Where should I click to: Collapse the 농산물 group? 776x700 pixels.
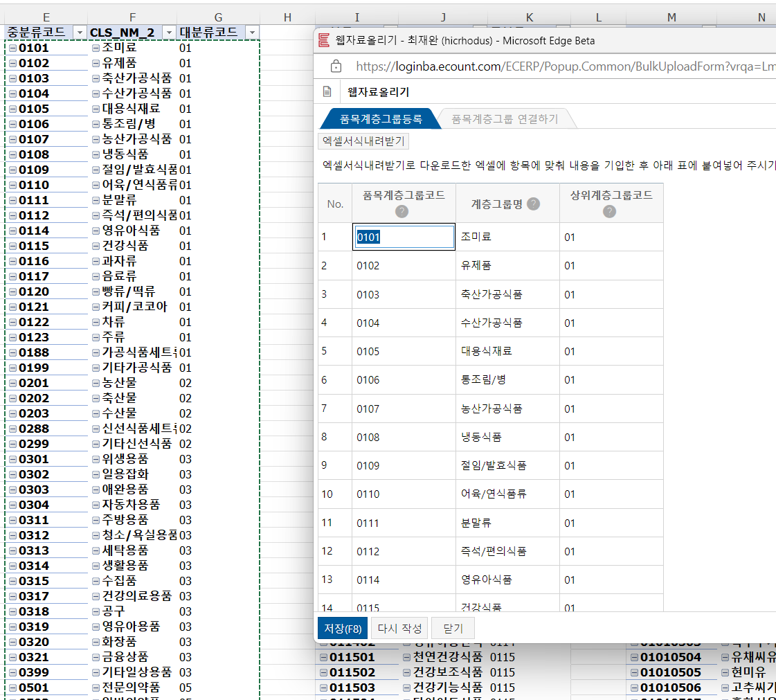(96, 383)
